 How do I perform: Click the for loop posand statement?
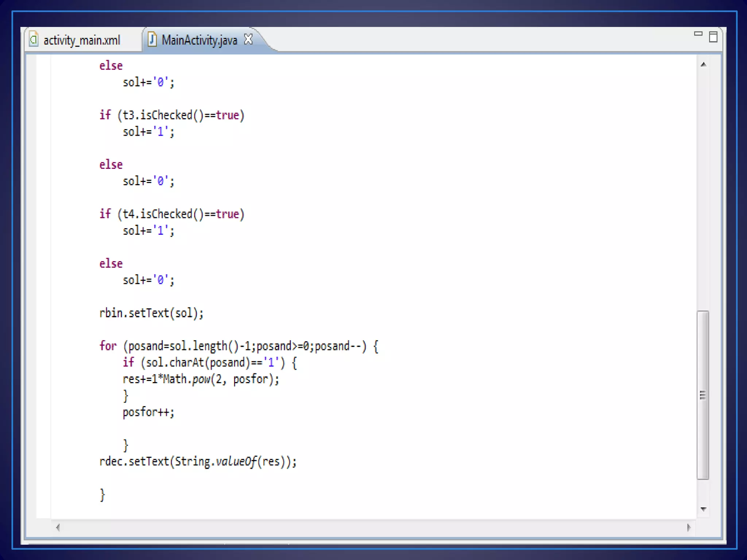(239, 346)
